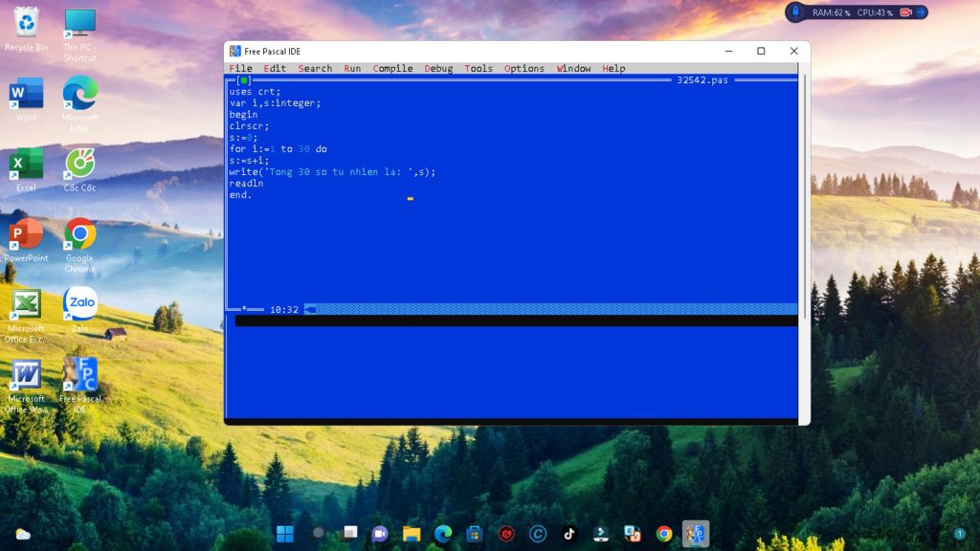Open the Teams Chat taskbar icon

pos(380,534)
